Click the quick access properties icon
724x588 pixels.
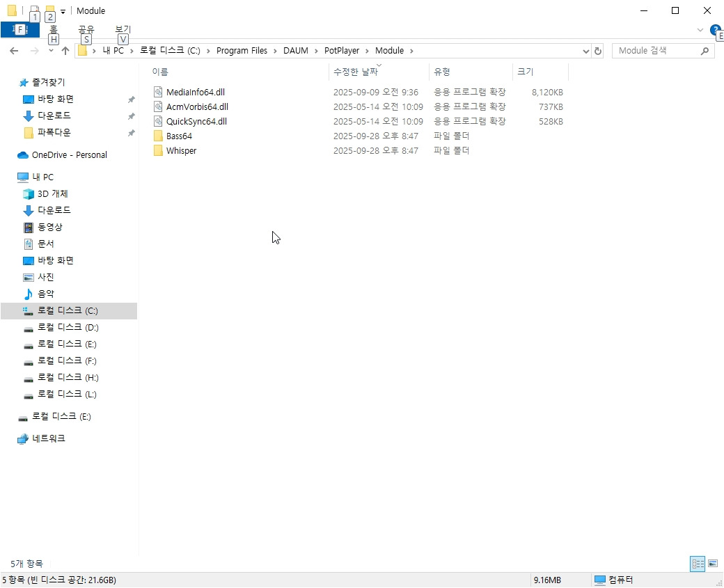[34, 10]
